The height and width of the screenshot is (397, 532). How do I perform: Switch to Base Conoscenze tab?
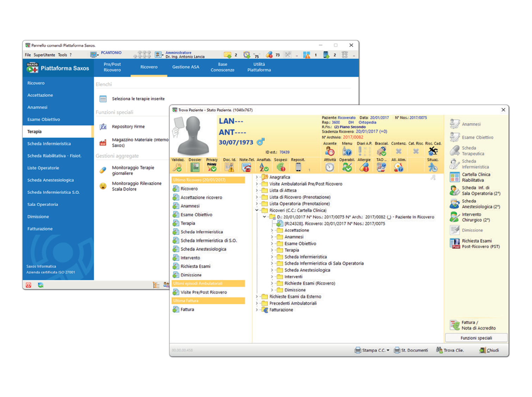click(222, 67)
